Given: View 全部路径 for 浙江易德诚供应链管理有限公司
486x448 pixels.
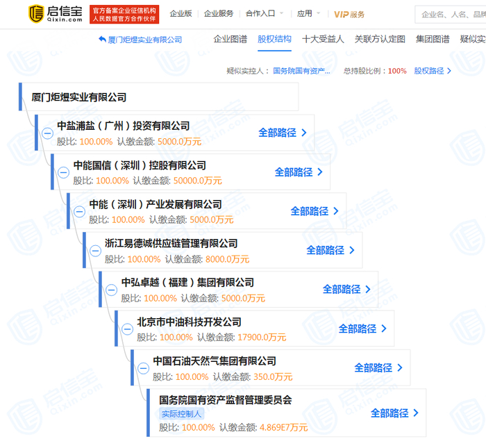Looking at the screenshot, I should [330, 250].
